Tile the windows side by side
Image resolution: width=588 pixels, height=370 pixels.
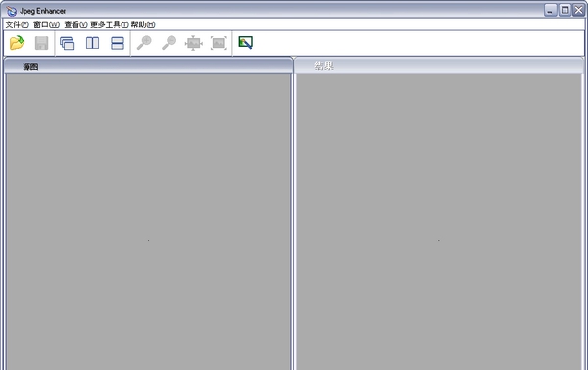[x=93, y=43]
